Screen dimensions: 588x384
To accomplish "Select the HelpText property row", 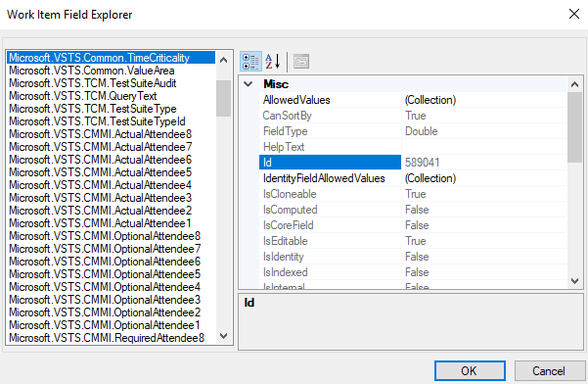I will 413,147.
